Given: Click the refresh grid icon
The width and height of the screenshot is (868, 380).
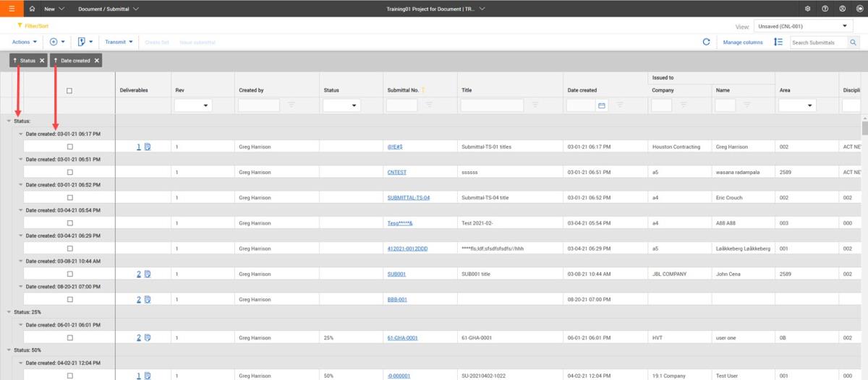Looking at the screenshot, I should (706, 42).
